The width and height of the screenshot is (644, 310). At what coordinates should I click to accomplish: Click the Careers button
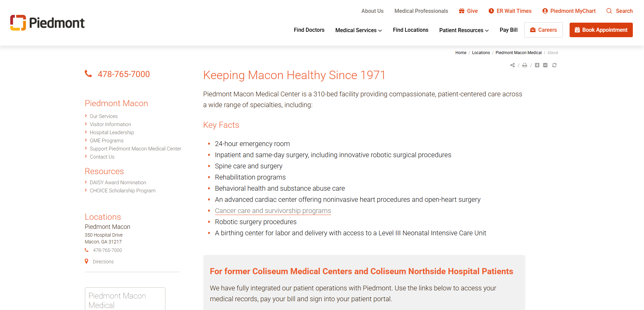point(544,30)
